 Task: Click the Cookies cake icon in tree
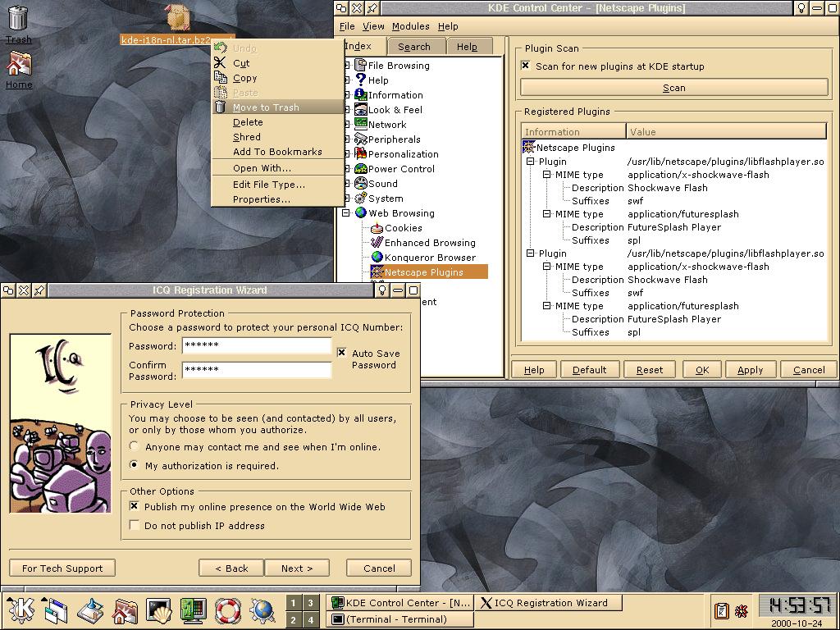point(377,228)
